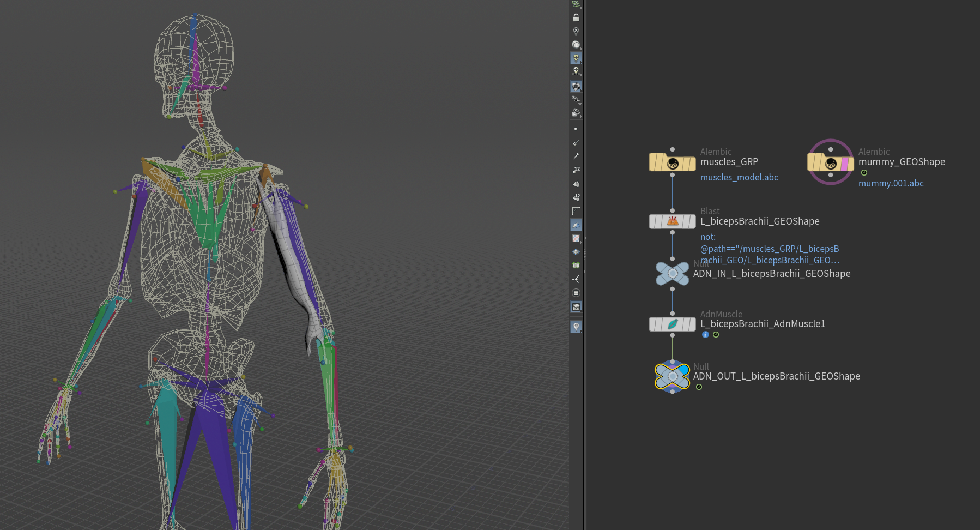Click the pink flag on mummy_GEOShape node
The height and width of the screenshot is (530, 980).
(845, 164)
